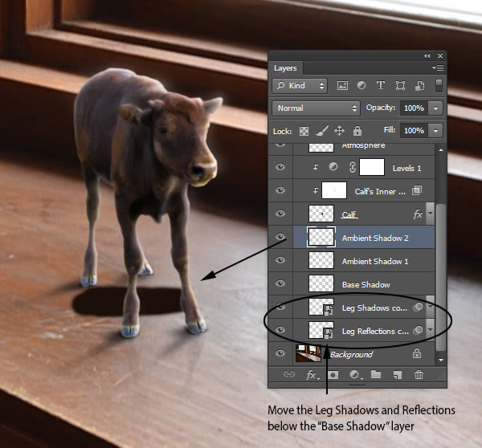The width and height of the screenshot is (482, 448).
Task: Collapse the panel with double arrows
Action: 427,55
